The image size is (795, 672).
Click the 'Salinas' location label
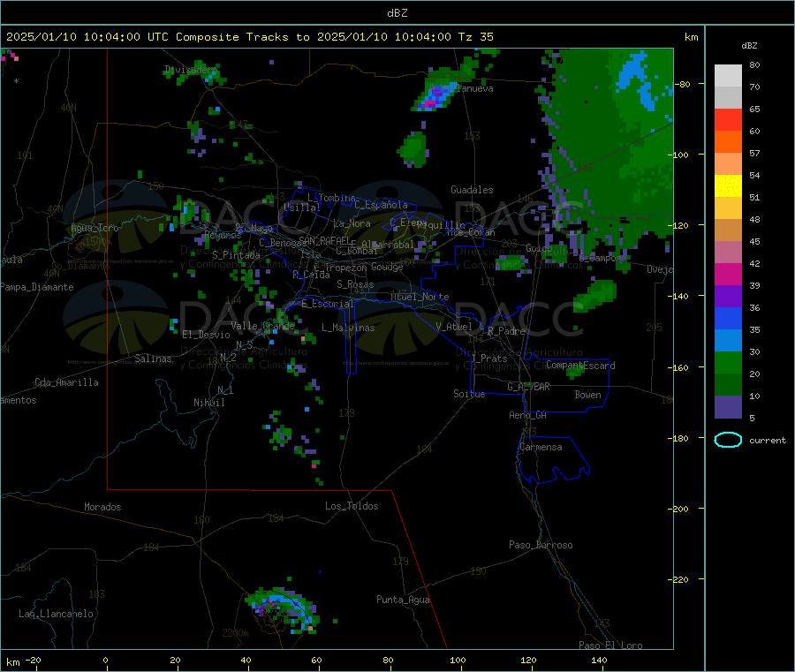click(153, 359)
